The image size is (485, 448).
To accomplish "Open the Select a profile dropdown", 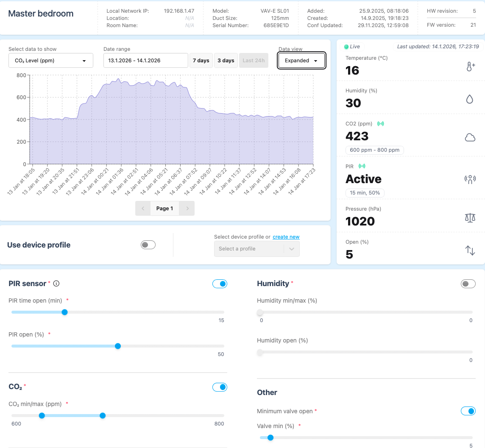I will pyautogui.click(x=256, y=249).
